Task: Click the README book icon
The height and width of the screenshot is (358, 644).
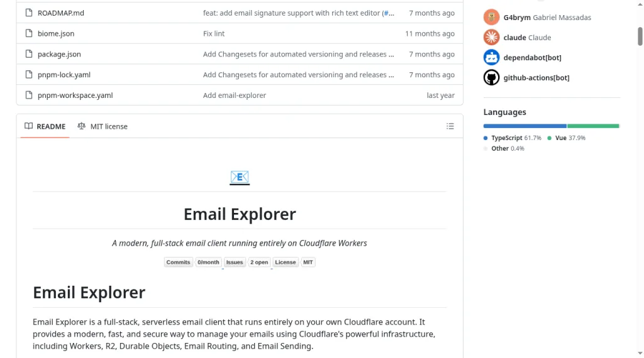Action: (x=28, y=126)
